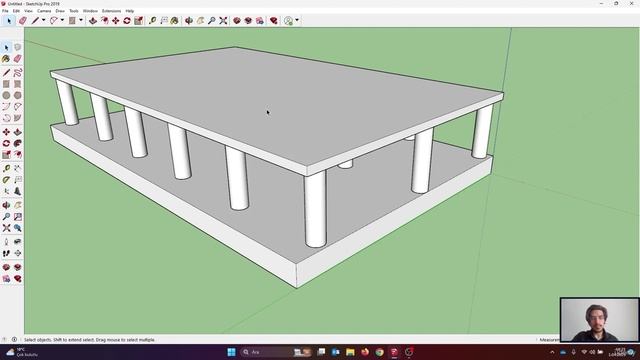Open Outlook from the taskbar
Viewport: 640px width, 360px height.
tap(336, 352)
